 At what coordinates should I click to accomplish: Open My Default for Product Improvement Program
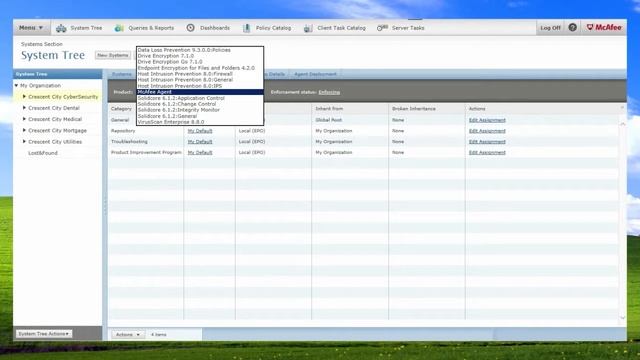pyautogui.click(x=200, y=153)
